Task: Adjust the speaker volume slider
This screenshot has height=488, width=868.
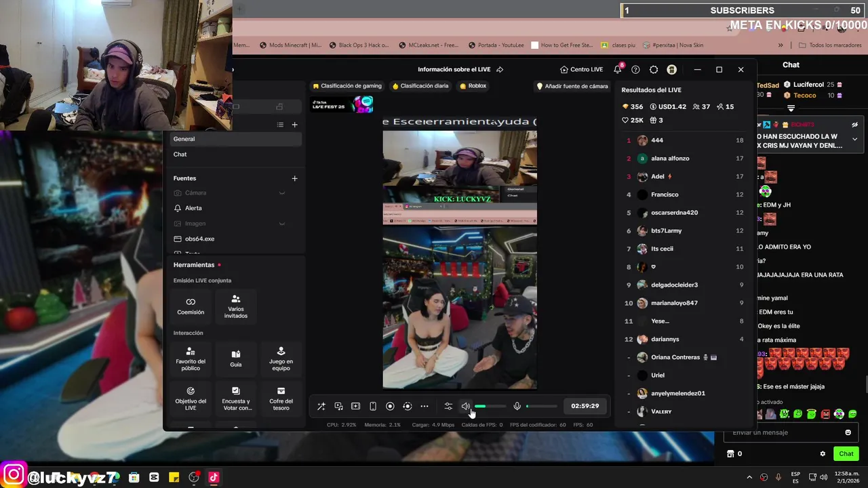Action: click(x=490, y=406)
